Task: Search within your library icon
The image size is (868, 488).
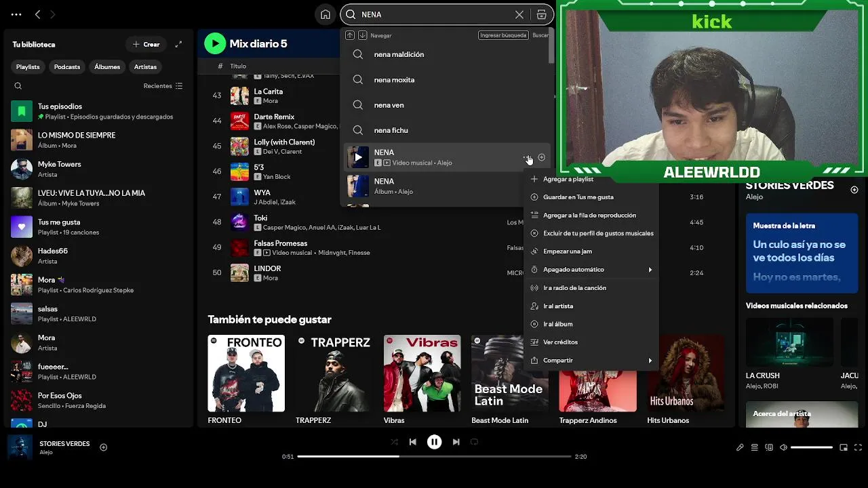Action: 18,86
